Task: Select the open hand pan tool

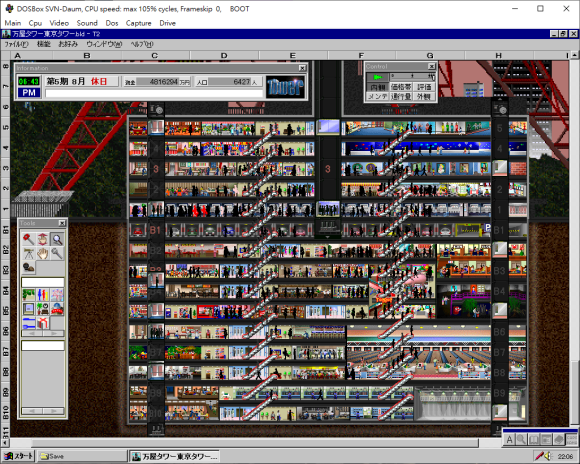Action: 43,253
